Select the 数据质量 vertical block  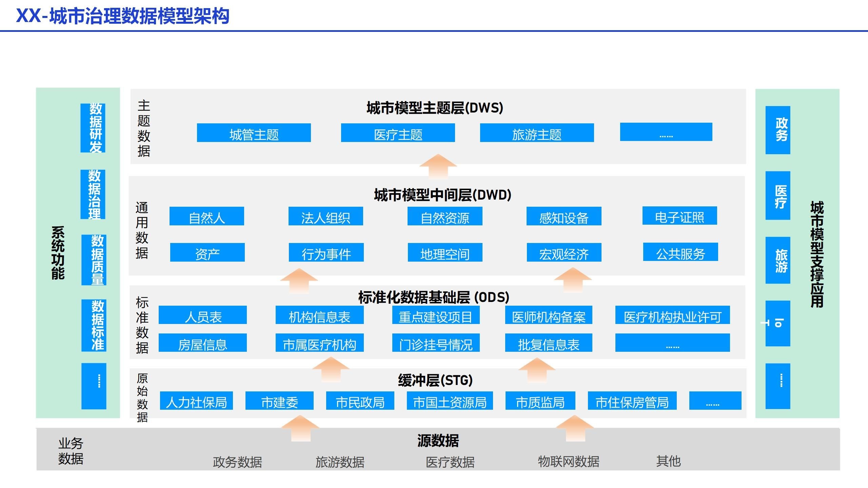(x=94, y=260)
